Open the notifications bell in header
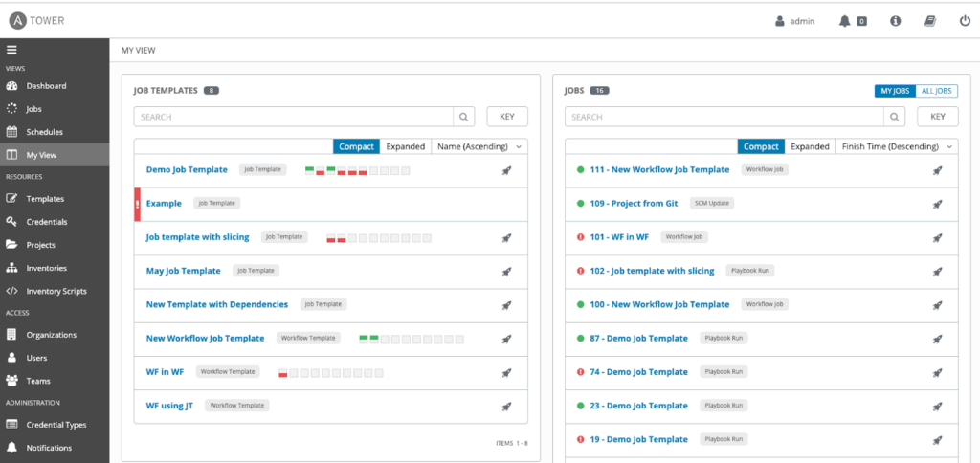Viewport: 980px width, 463px height. [845, 20]
